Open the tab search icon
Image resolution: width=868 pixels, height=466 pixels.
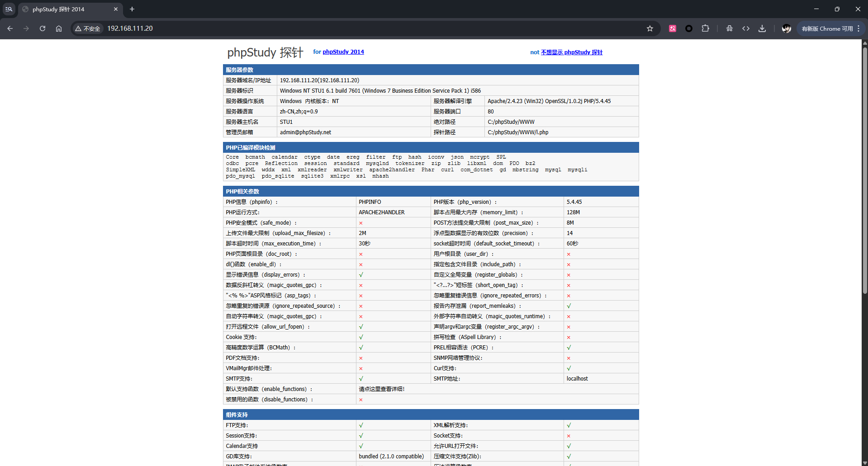pos(9,9)
